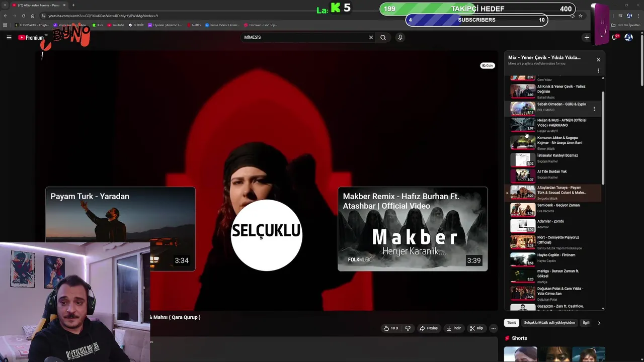644x362 pixels.
Task: Open browser tab search dropdown
Action: pyautogui.click(x=5, y=5)
